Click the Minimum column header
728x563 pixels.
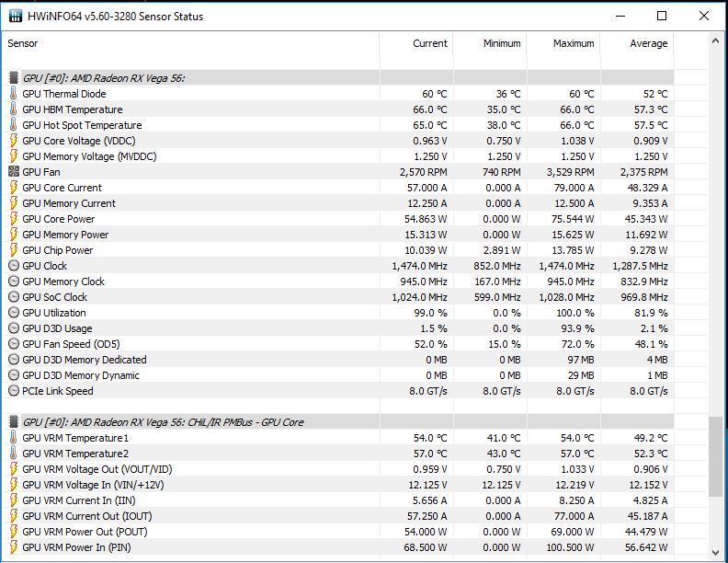502,43
